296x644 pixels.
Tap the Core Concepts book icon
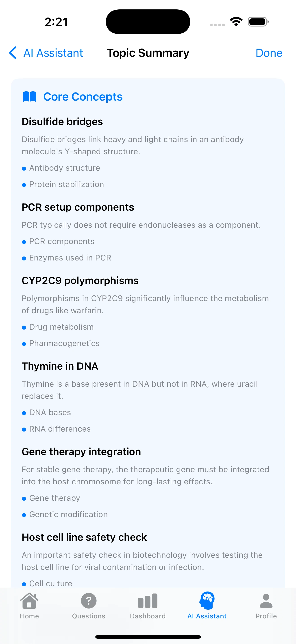pos(29,97)
